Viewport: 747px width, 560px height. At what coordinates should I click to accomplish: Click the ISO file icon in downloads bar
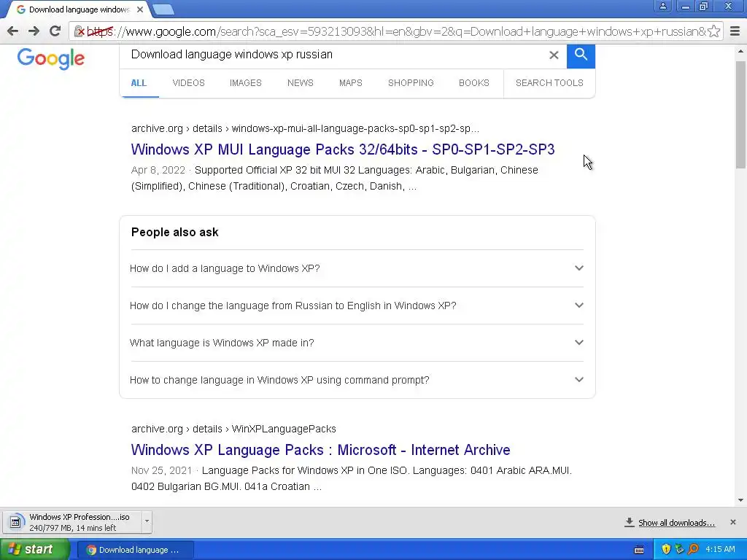tap(15, 522)
